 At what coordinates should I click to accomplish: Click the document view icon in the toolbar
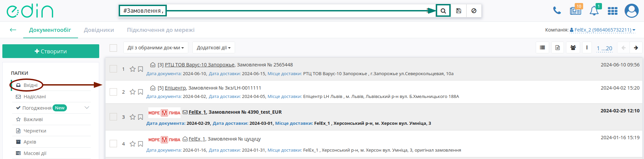coord(558,48)
